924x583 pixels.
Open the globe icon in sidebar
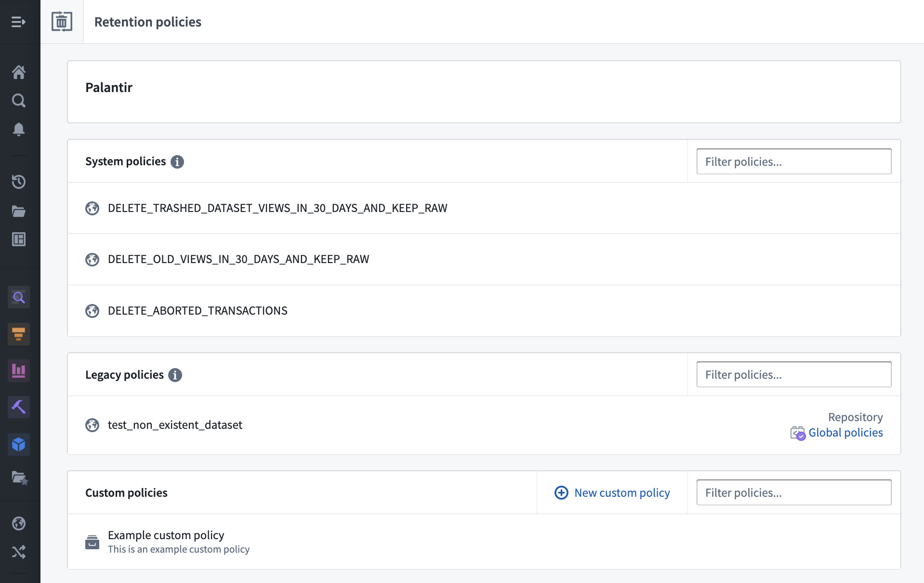[19, 523]
